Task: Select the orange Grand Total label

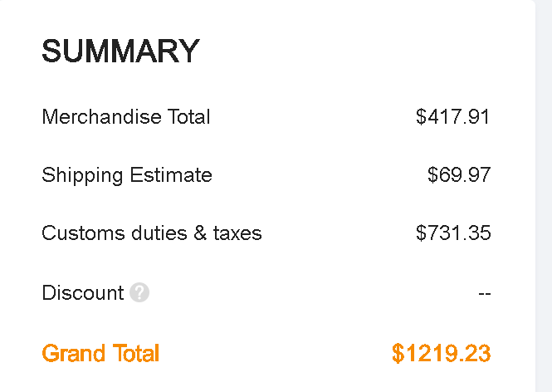Action: click(100, 353)
